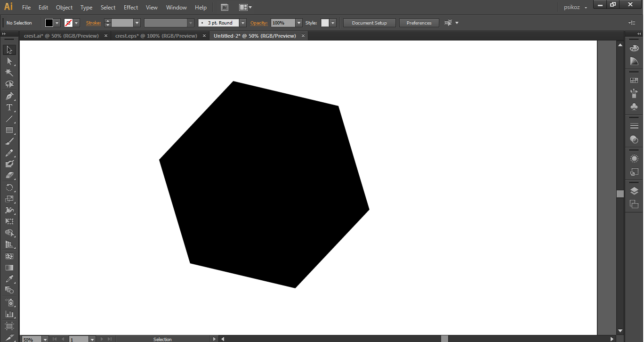
Task: Click the Document Setup button
Action: (x=369, y=23)
